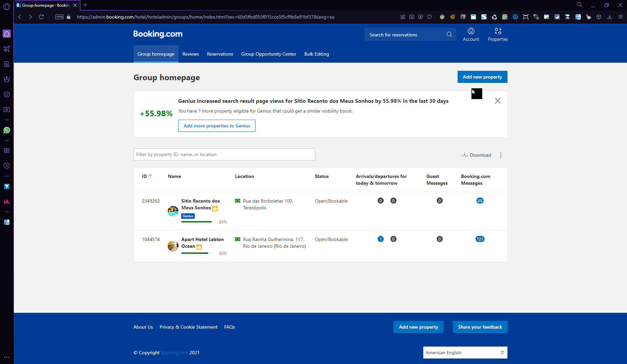Dismiss the Genius banner with the X
The width and height of the screenshot is (627, 364).
coord(497,101)
